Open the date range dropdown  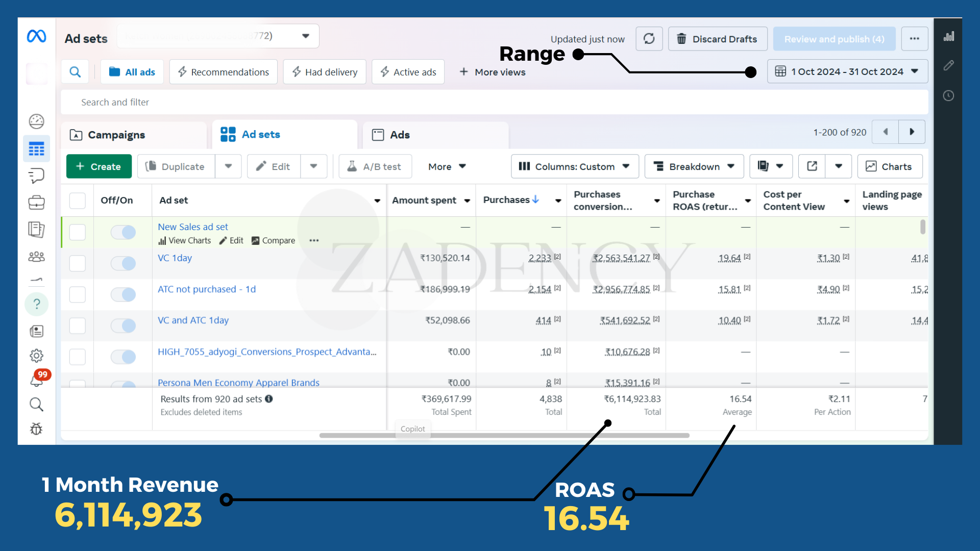[x=847, y=71]
